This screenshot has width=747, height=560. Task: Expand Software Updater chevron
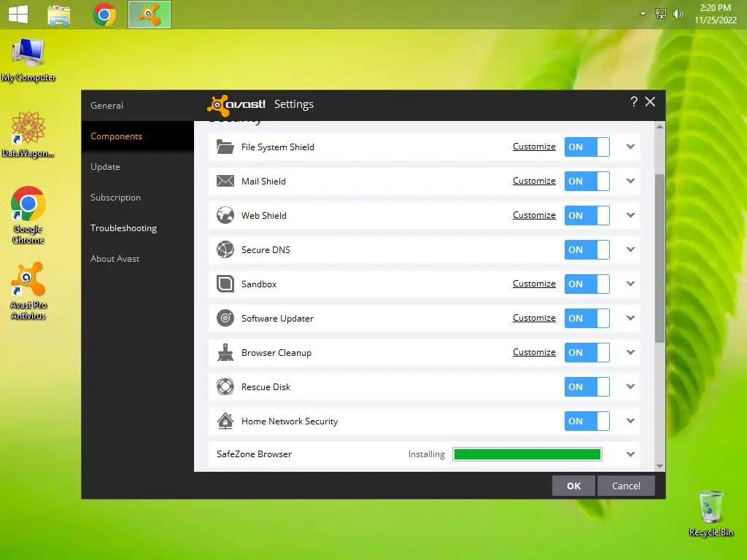630,318
